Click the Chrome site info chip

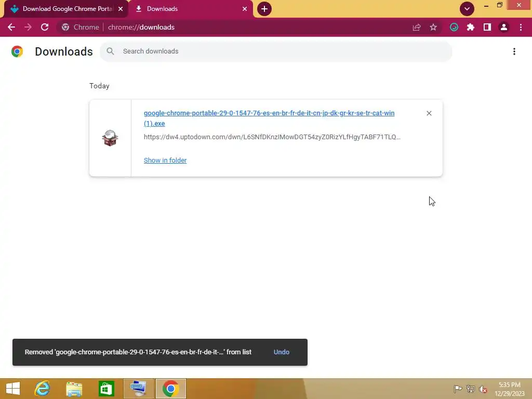pyautogui.click(x=81, y=27)
